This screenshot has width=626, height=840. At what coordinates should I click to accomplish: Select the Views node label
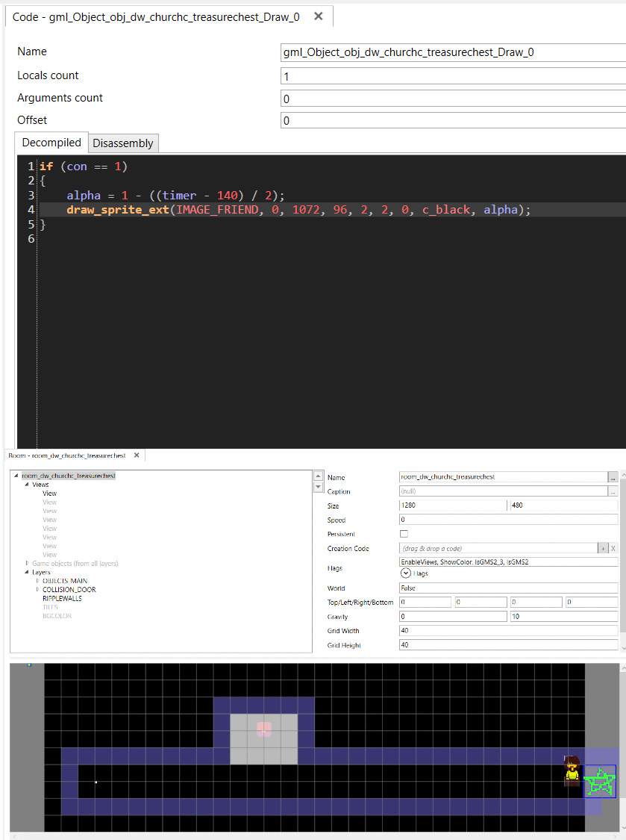pyautogui.click(x=40, y=485)
